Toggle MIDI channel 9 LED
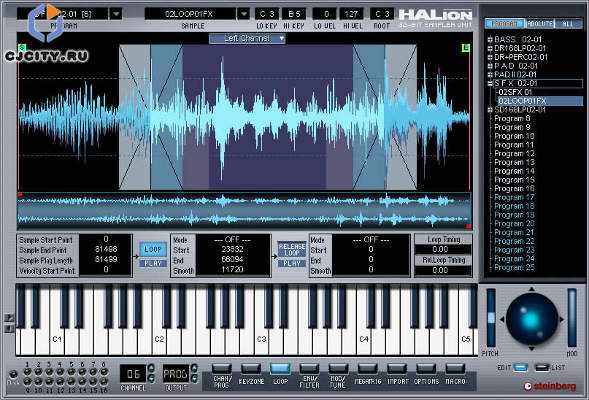This screenshot has height=400, width=589. 27,382
